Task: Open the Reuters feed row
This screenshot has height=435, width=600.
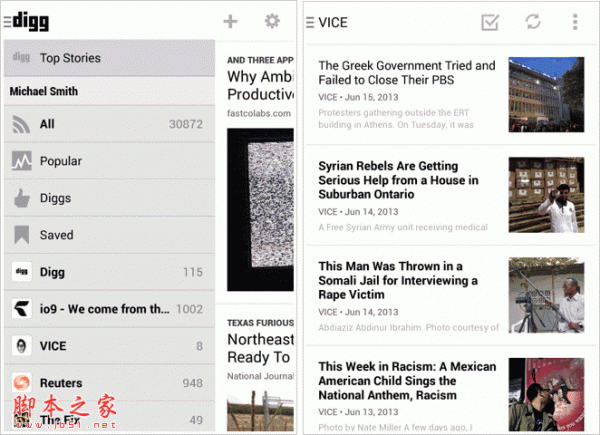Action: click(109, 383)
